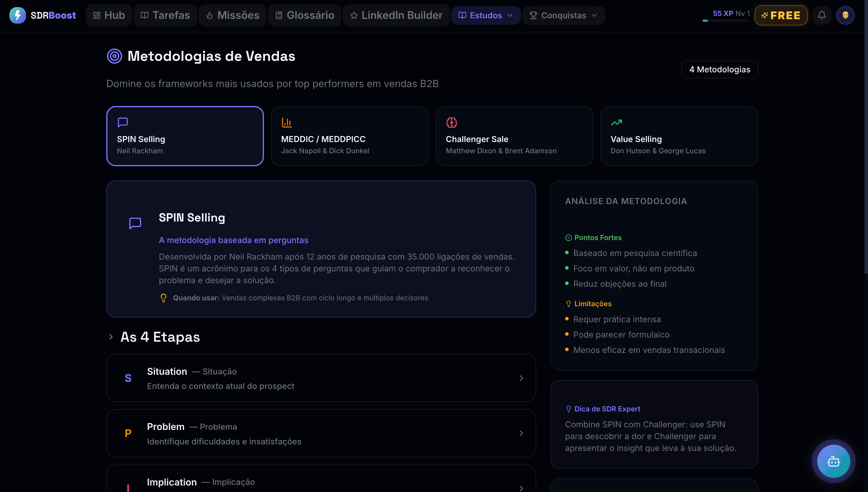
Task: Click the Challenger Sale brain icon
Action: tap(451, 122)
